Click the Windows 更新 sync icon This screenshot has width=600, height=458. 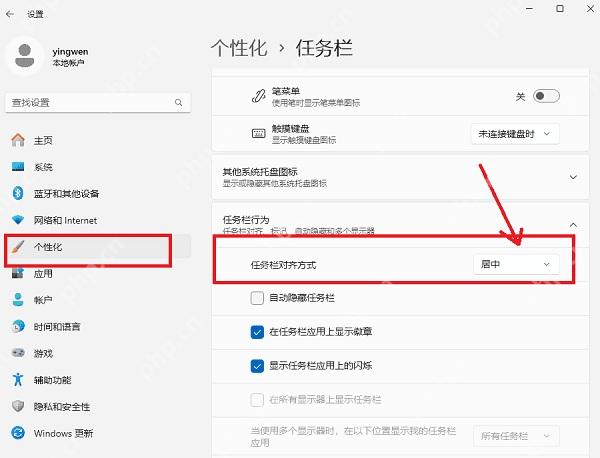click(18, 433)
